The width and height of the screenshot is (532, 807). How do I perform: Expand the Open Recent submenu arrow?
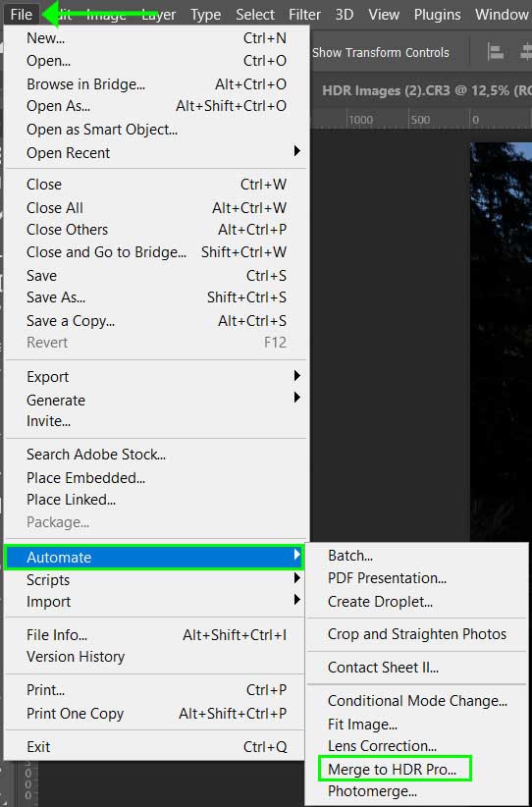click(296, 151)
